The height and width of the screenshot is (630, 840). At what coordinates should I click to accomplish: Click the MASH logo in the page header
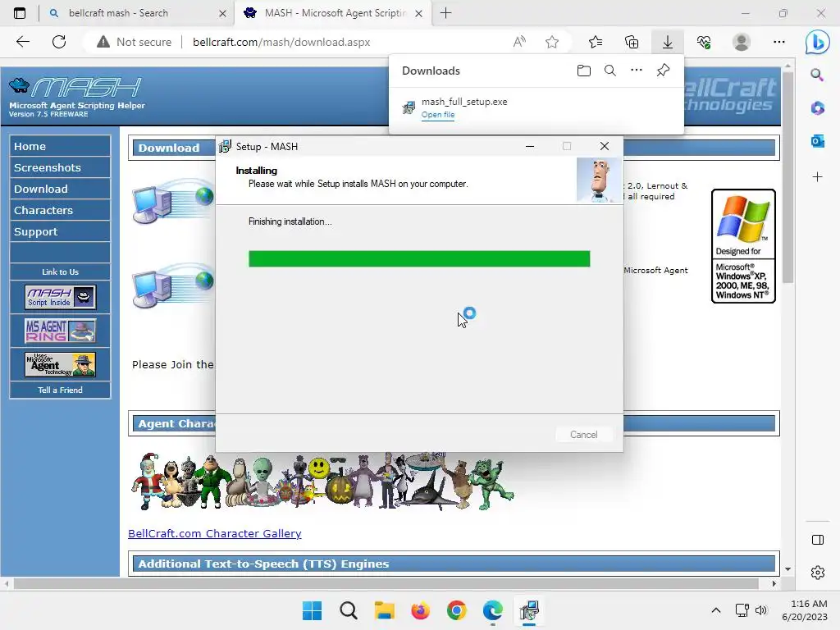point(75,87)
